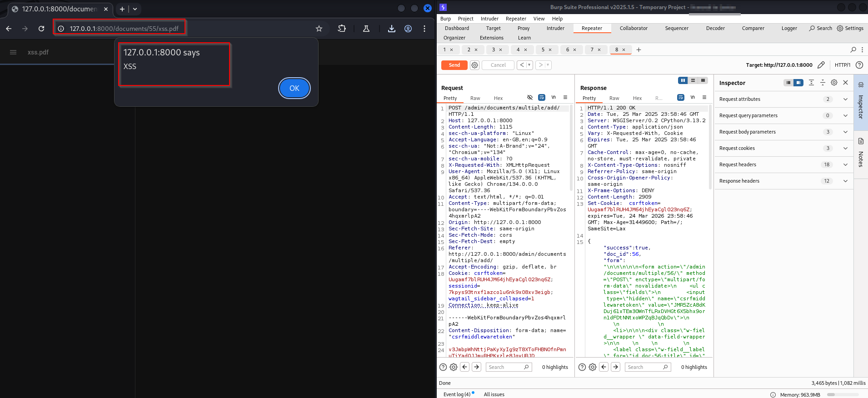Viewport: 868px width, 398px height.
Task: Open Inspector settings gear
Action: pos(834,83)
